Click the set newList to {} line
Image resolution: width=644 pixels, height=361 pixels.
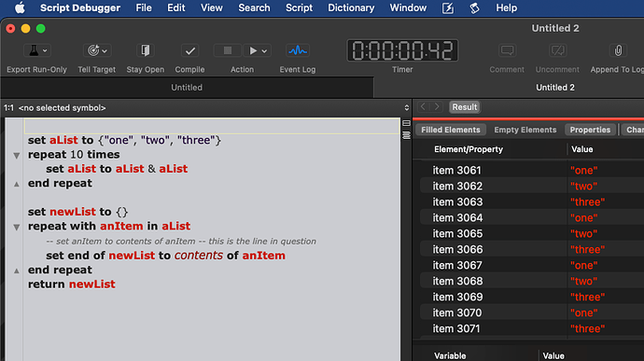point(78,212)
